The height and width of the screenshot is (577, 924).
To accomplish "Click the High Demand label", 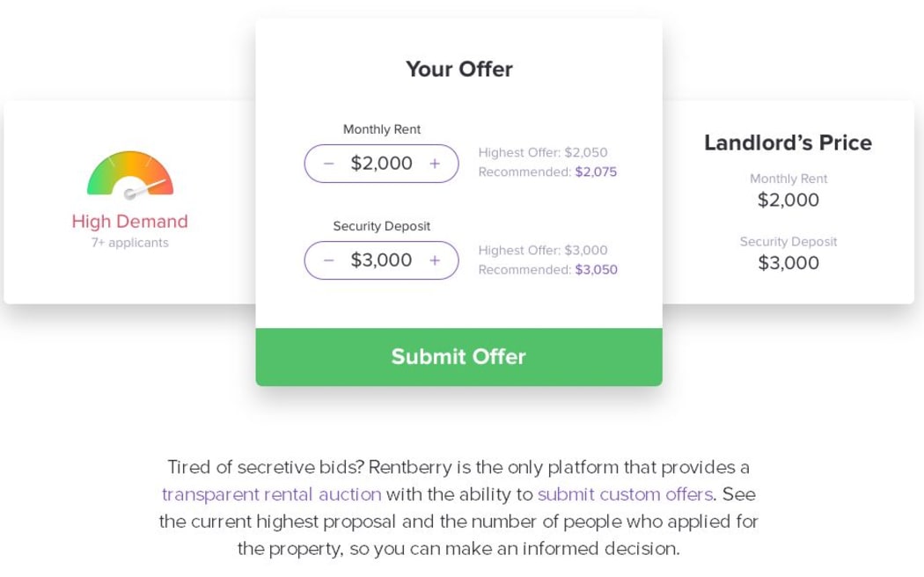I will coord(129,222).
